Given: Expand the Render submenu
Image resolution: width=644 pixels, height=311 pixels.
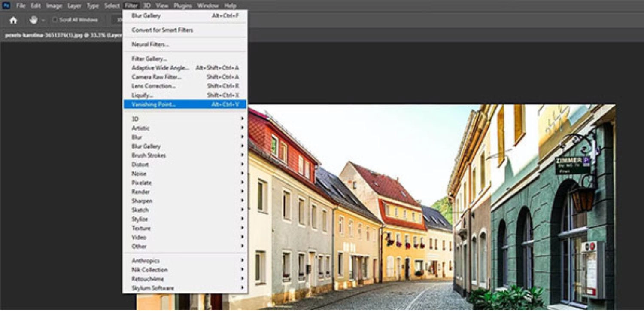Looking at the screenshot, I should click(185, 192).
